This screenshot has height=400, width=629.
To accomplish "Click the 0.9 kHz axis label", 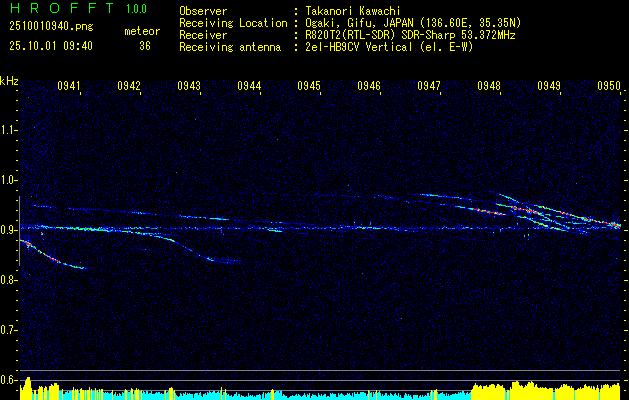I will pyautogui.click(x=8, y=230).
